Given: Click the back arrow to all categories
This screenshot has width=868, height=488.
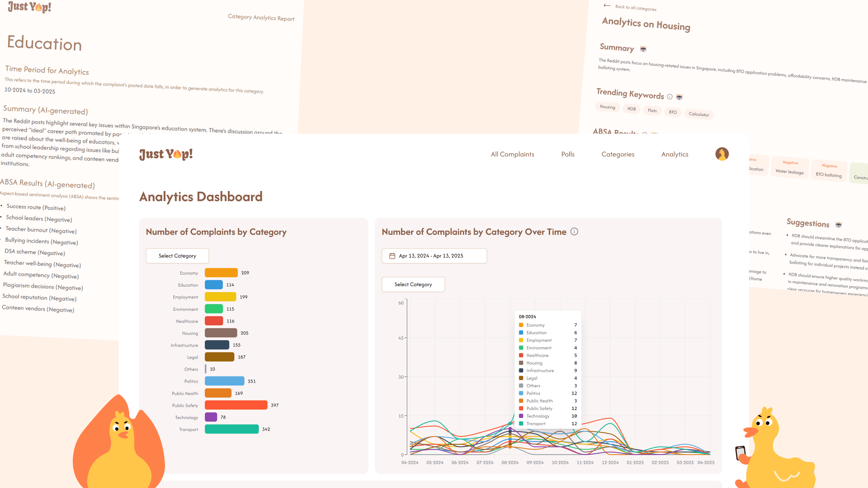Looking at the screenshot, I should tap(607, 5).
